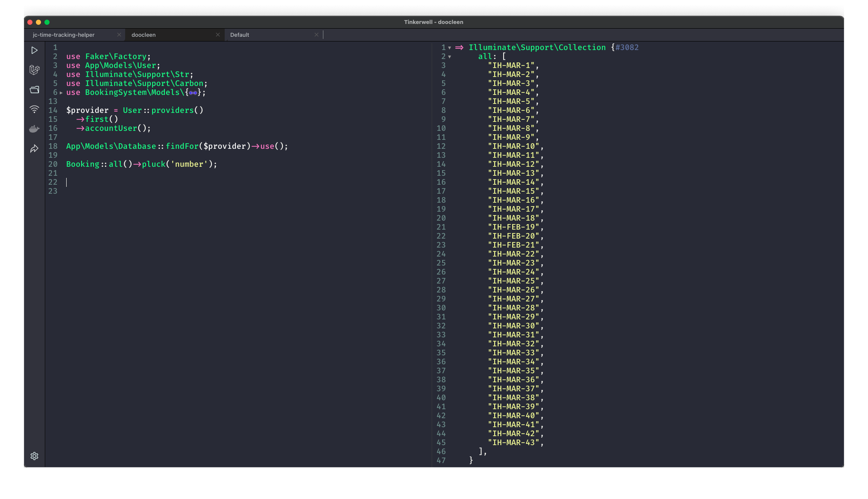Close the doocleen tab
Viewport: 868px width, 499px height.
[218, 35]
